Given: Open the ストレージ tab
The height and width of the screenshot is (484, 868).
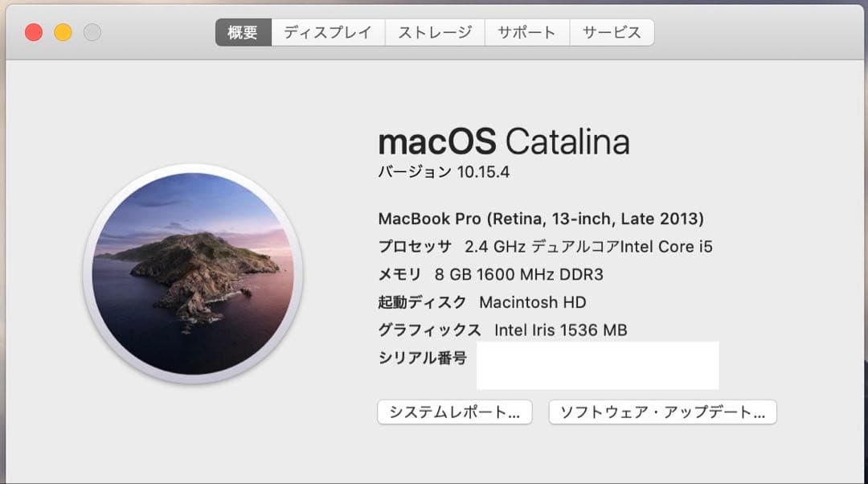Looking at the screenshot, I should tap(435, 32).
